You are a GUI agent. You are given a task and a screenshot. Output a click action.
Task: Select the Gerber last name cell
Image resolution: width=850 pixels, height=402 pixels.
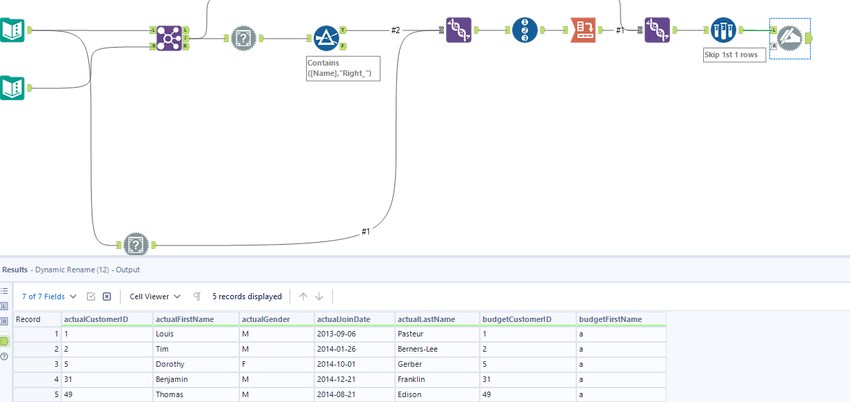[x=437, y=364]
